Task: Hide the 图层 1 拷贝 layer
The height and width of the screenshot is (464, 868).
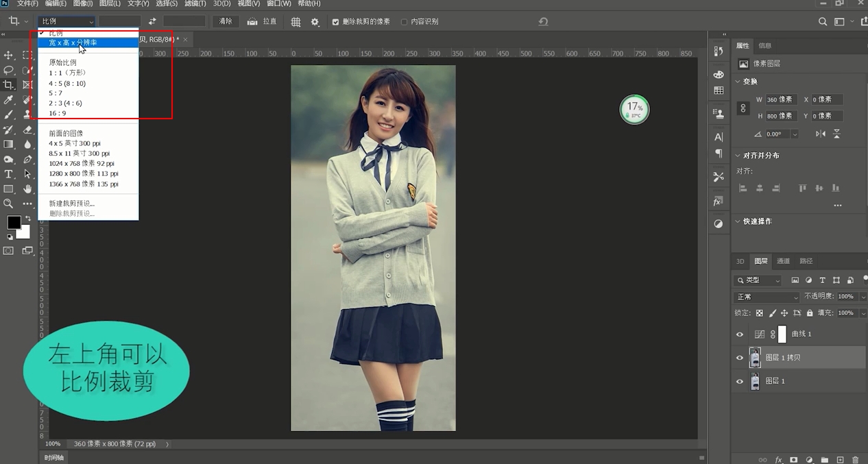Action: coord(739,358)
